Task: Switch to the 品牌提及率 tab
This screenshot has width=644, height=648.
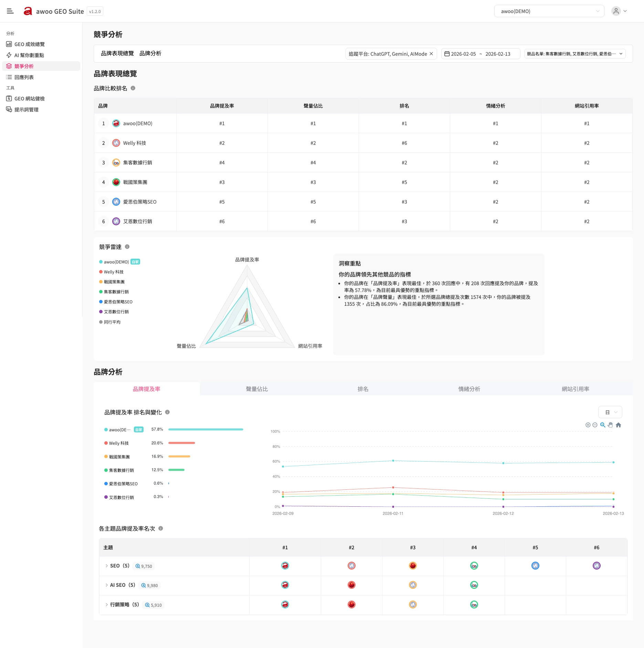Action: pos(147,389)
